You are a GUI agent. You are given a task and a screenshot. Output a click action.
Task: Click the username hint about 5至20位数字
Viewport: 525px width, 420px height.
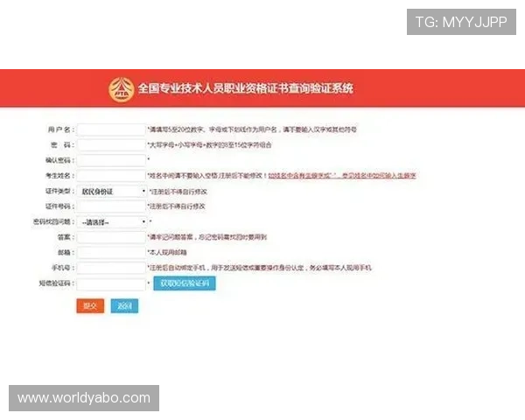pyautogui.click(x=252, y=129)
